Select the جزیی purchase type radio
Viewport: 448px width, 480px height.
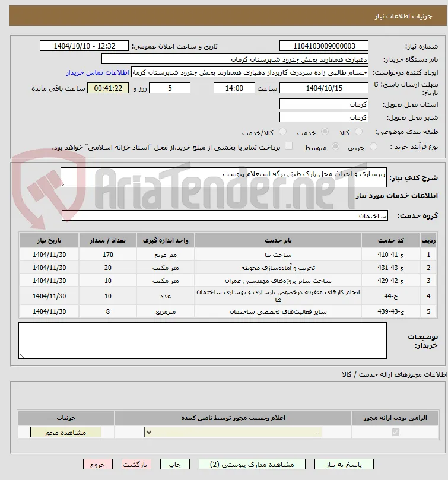373,147
